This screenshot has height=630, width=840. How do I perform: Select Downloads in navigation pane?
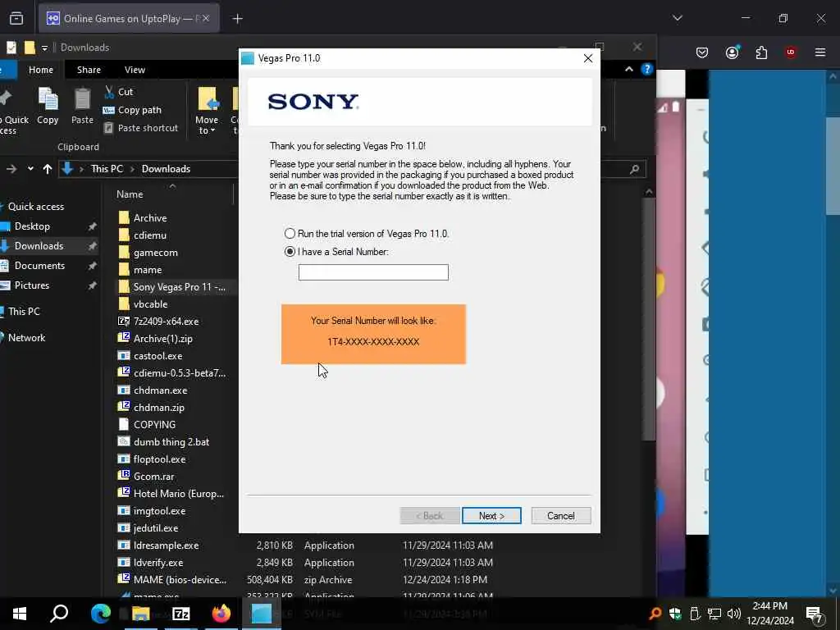pyautogui.click(x=39, y=246)
